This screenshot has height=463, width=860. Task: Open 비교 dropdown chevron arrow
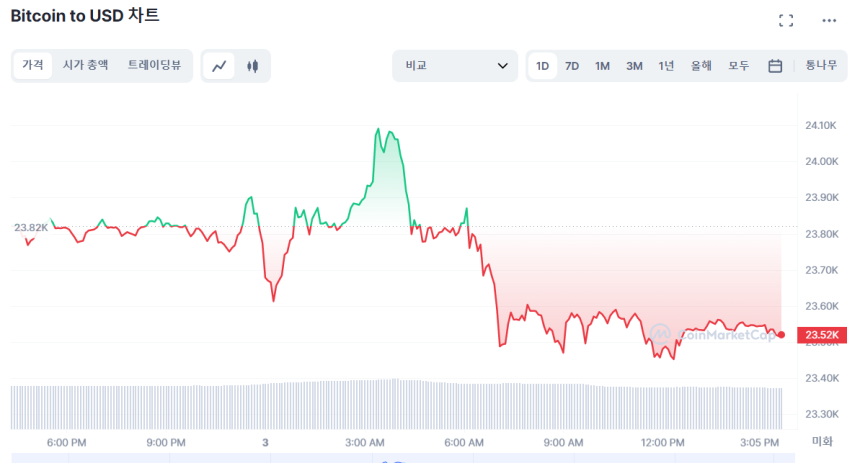click(502, 66)
